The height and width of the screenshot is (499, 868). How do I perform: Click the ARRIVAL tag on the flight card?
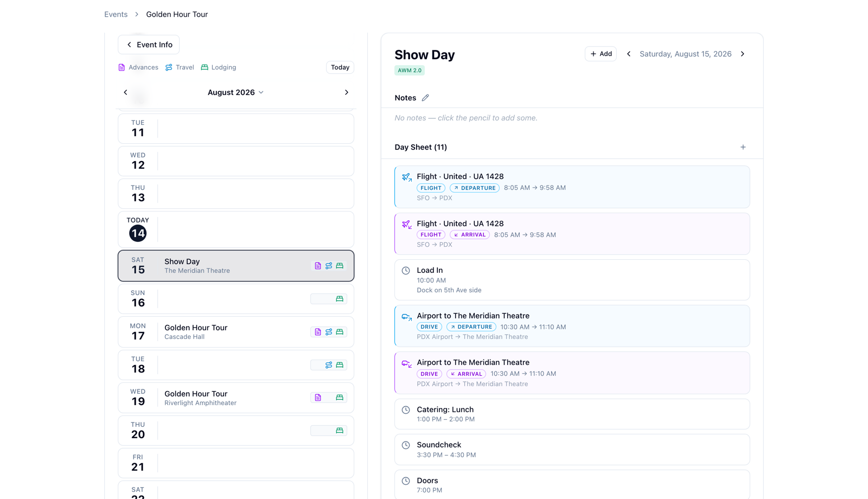[470, 235]
